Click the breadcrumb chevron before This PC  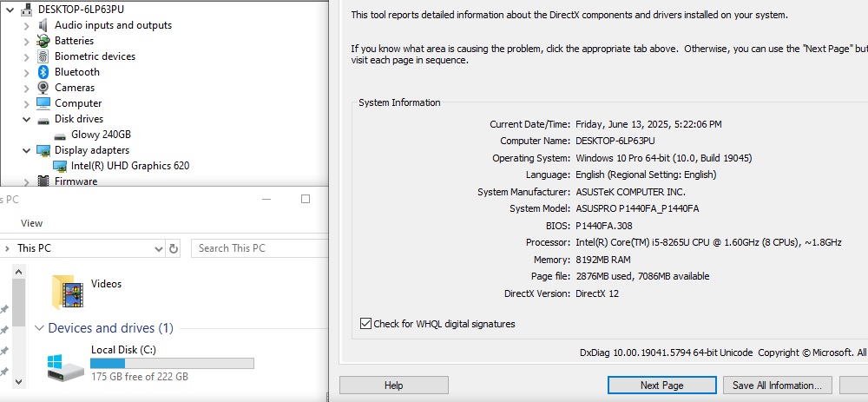7,248
